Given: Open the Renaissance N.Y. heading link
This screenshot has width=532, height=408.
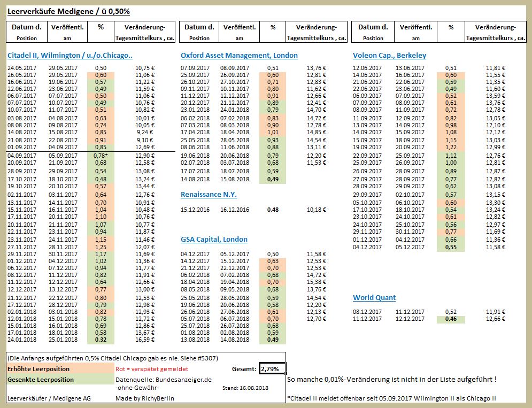Looking at the screenshot, I should point(209,195).
